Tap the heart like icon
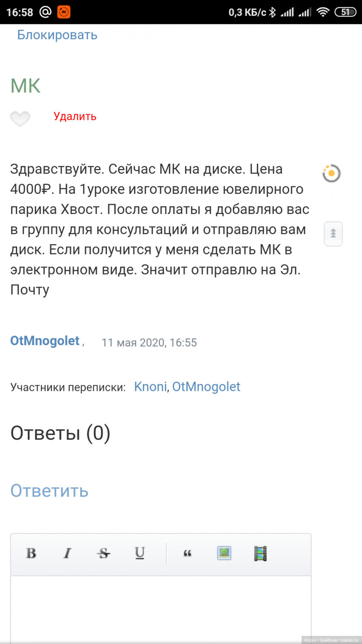 pyautogui.click(x=20, y=118)
